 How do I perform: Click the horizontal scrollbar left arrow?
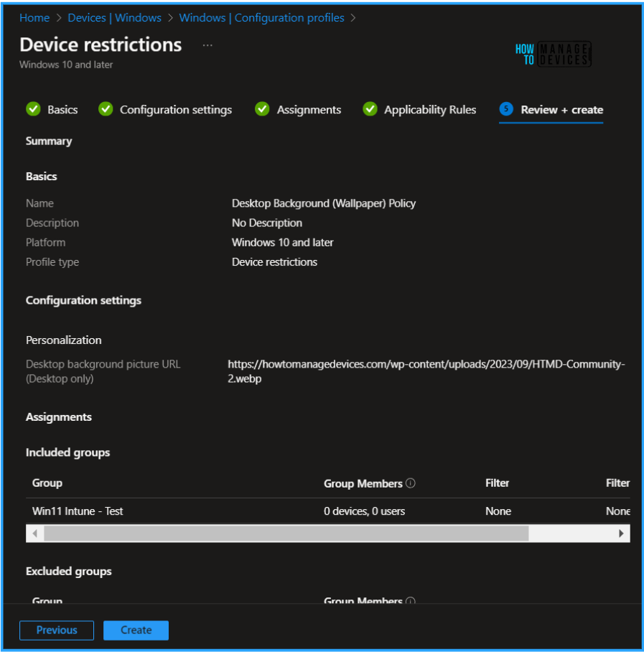tap(35, 533)
